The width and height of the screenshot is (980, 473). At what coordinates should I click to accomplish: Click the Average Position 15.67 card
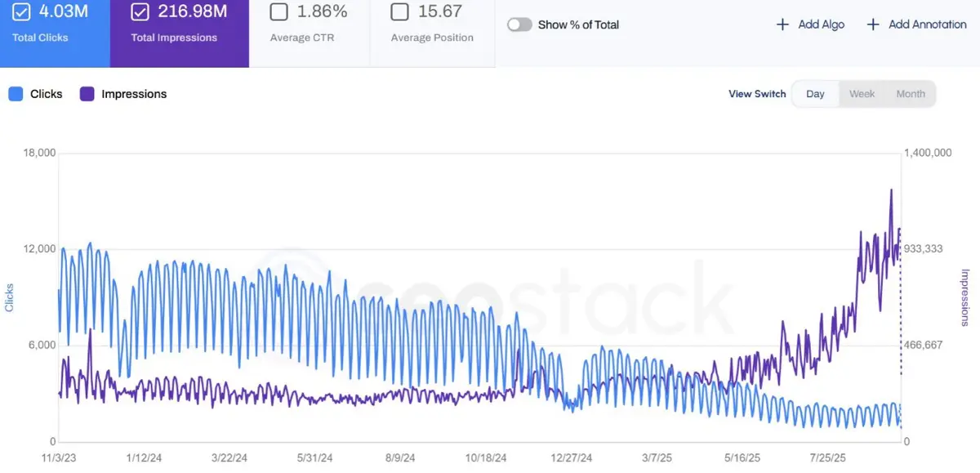432,33
